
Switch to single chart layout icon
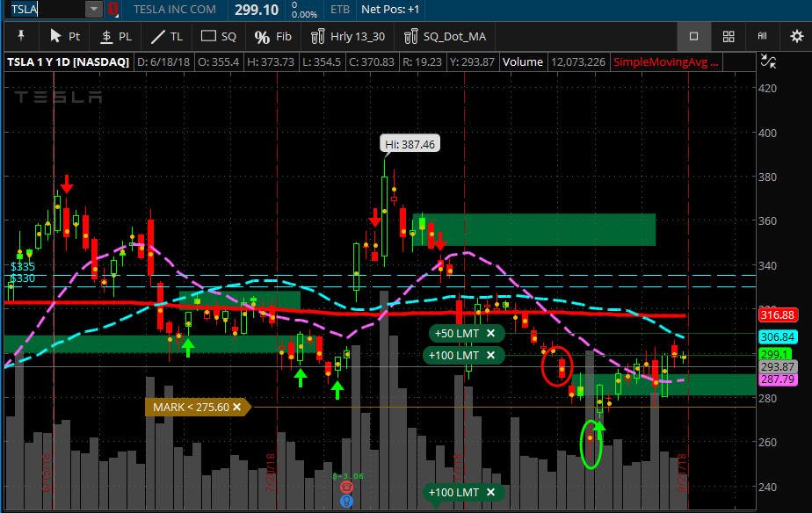tap(693, 36)
